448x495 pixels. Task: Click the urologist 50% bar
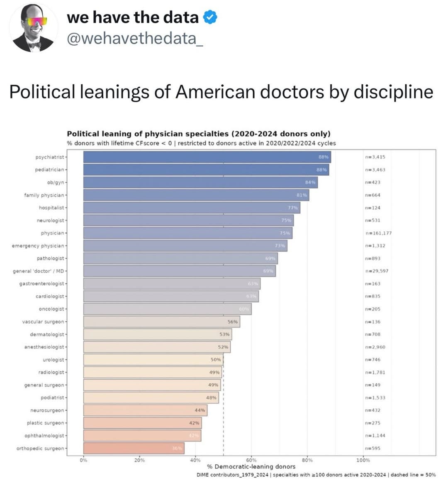pyautogui.click(x=153, y=360)
